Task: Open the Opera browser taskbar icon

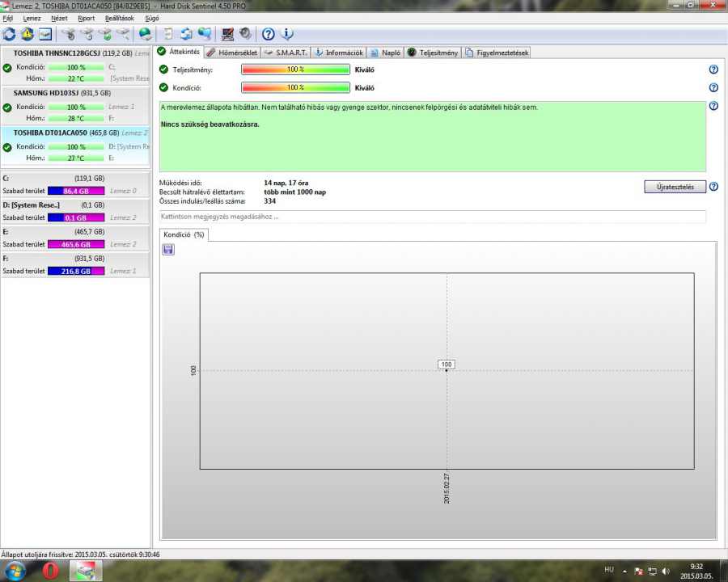Action: click(x=50, y=571)
